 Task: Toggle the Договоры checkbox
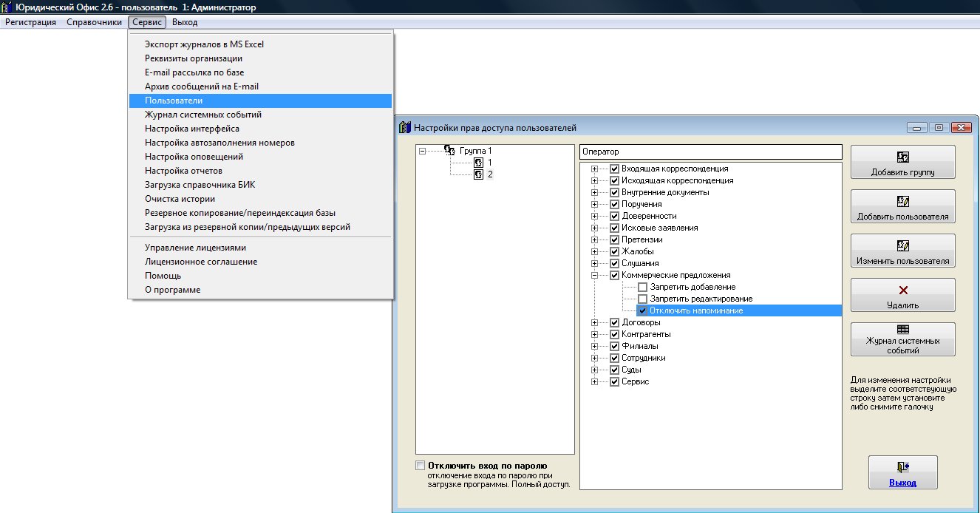[614, 322]
